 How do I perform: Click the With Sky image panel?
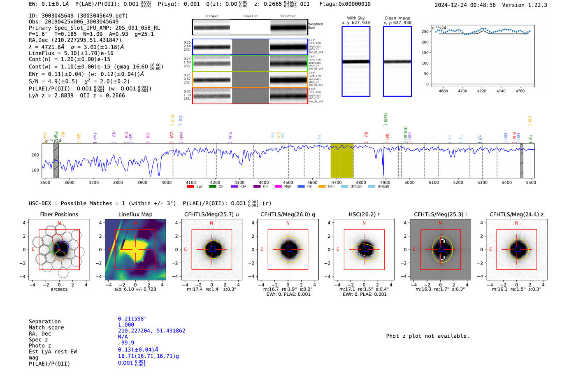[356, 61]
